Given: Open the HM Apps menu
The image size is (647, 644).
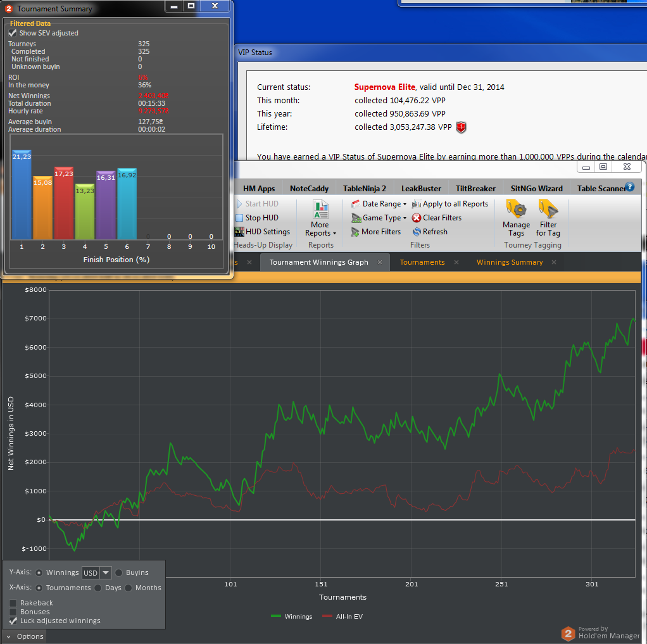Looking at the screenshot, I should click(259, 189).
